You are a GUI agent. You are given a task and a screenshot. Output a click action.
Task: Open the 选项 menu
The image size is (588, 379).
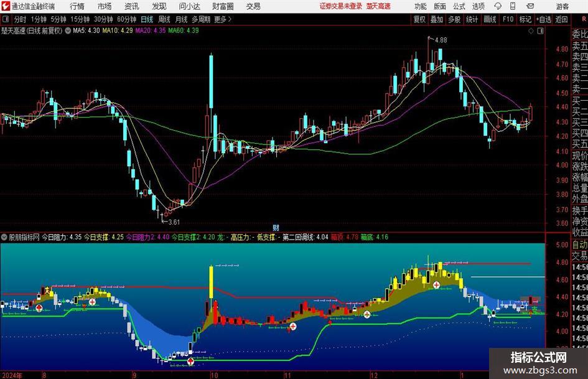pyautogui.click(x=478, y=6)
